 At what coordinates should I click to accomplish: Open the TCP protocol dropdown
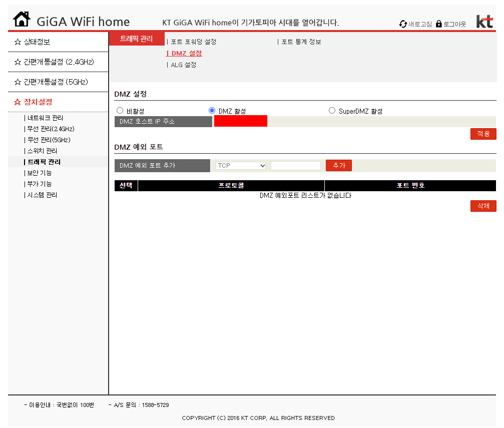tap(241, 166)
